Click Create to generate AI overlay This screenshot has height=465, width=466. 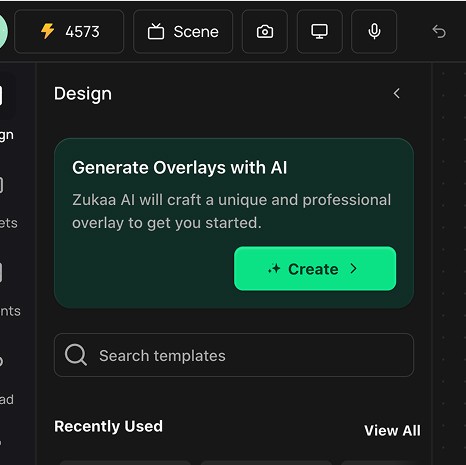pyautogui.click(x=315, y=269)
